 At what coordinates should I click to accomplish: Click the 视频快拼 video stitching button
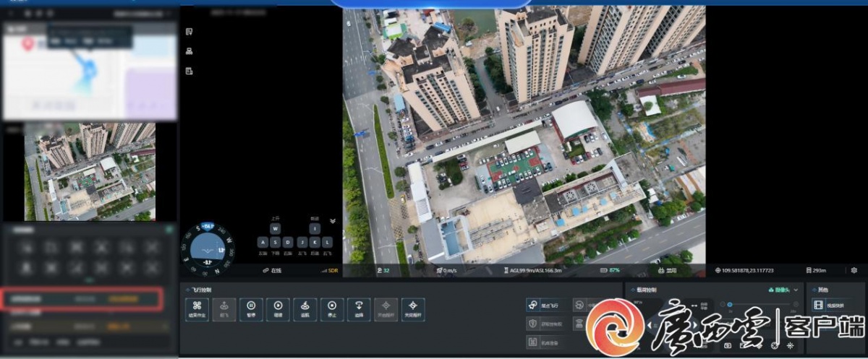pos(827,306)
